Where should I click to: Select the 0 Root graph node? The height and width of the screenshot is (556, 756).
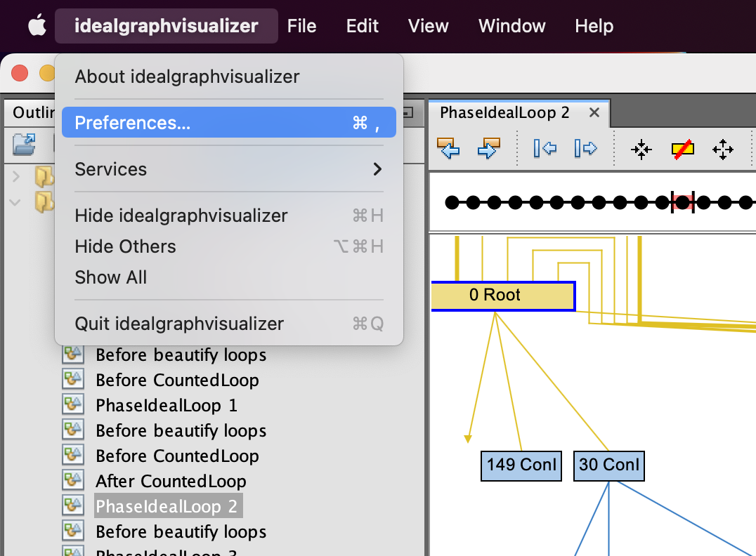click(502, 296)
